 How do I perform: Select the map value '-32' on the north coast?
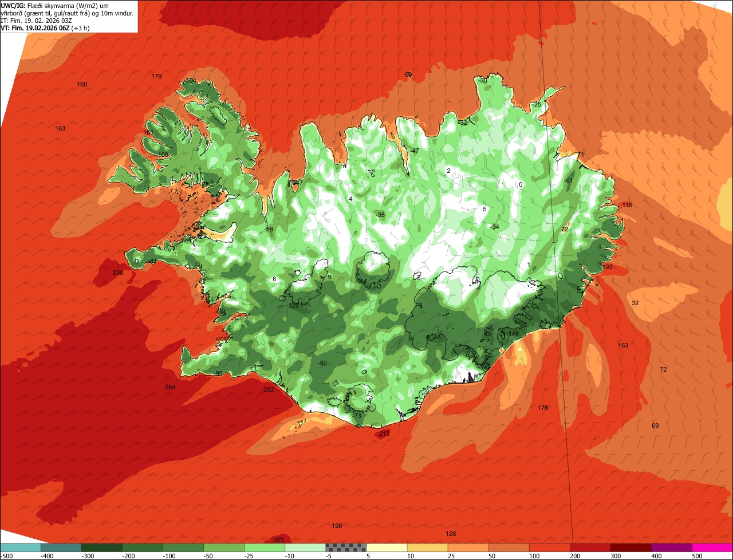(463, 123)
